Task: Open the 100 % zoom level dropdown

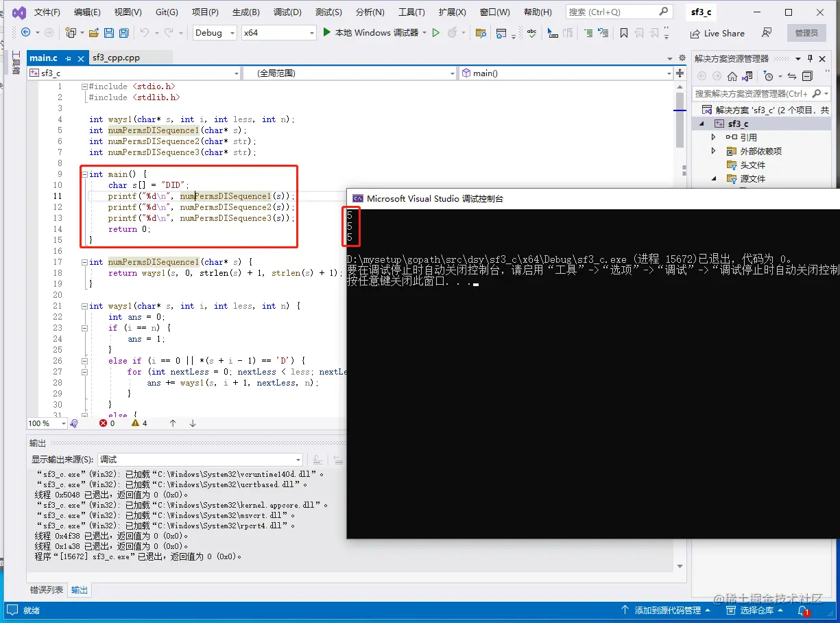Action: click(47, 423)
